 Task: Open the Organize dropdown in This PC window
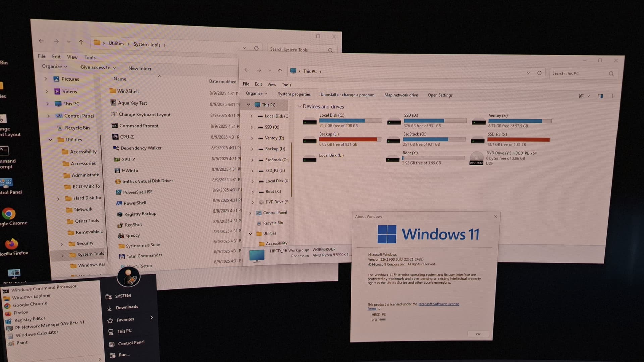tap(256, 93)
